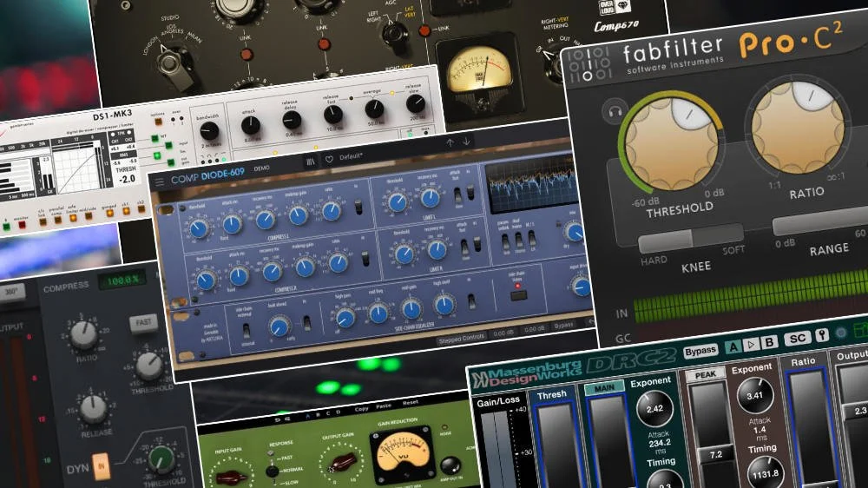868x488 pixels.
Task: Select preset slot A in DRC2
Action: tap(733, 346)
